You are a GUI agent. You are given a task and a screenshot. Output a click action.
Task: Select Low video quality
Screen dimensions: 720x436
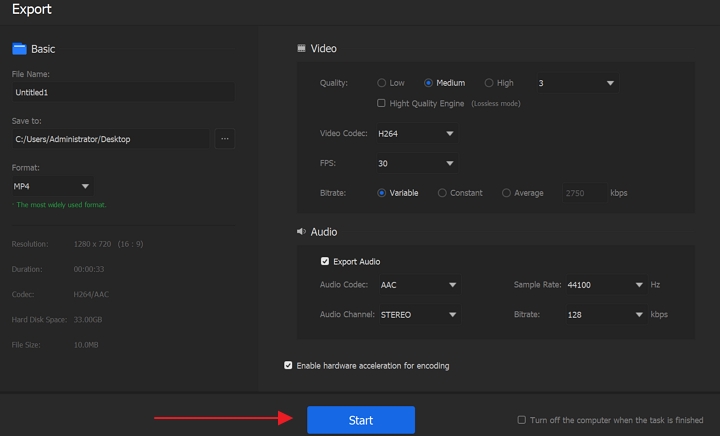click(382, 83)
